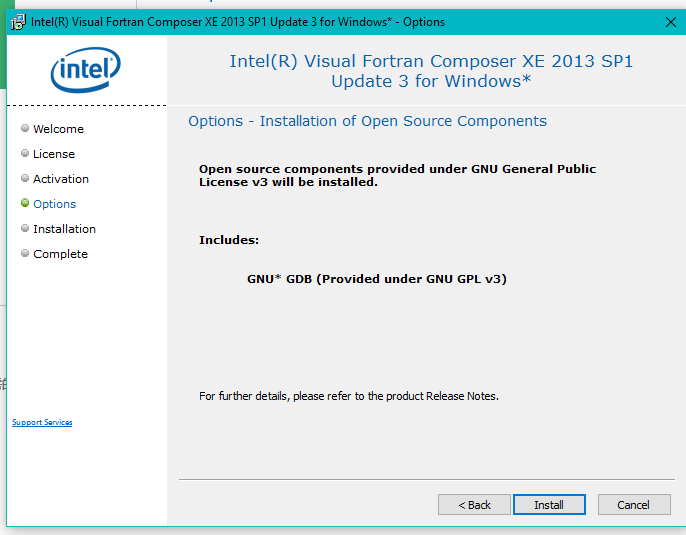Viewport: 686px width, 535px height.
Task: Select the Installation step bullet
Action: coord(25,228)
